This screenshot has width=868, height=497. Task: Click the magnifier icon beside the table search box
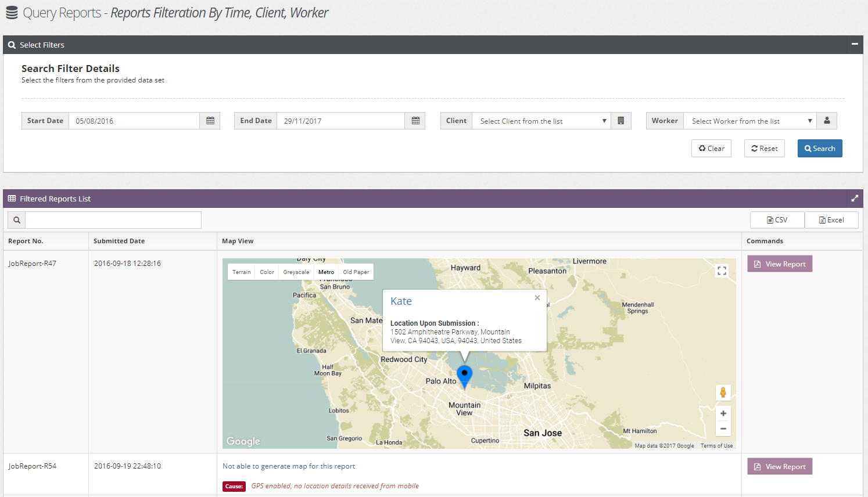17,220
